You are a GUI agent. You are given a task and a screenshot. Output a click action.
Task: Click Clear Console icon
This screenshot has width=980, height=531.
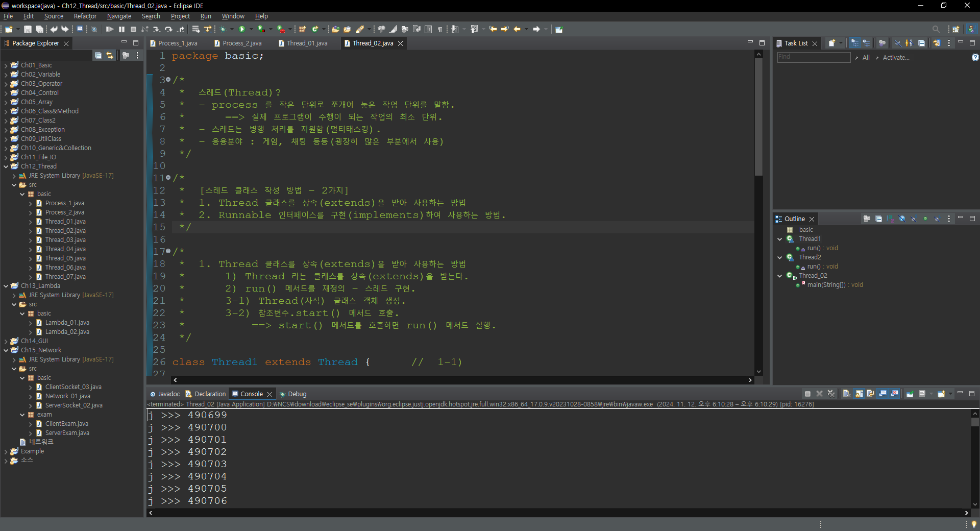point(846,394)
